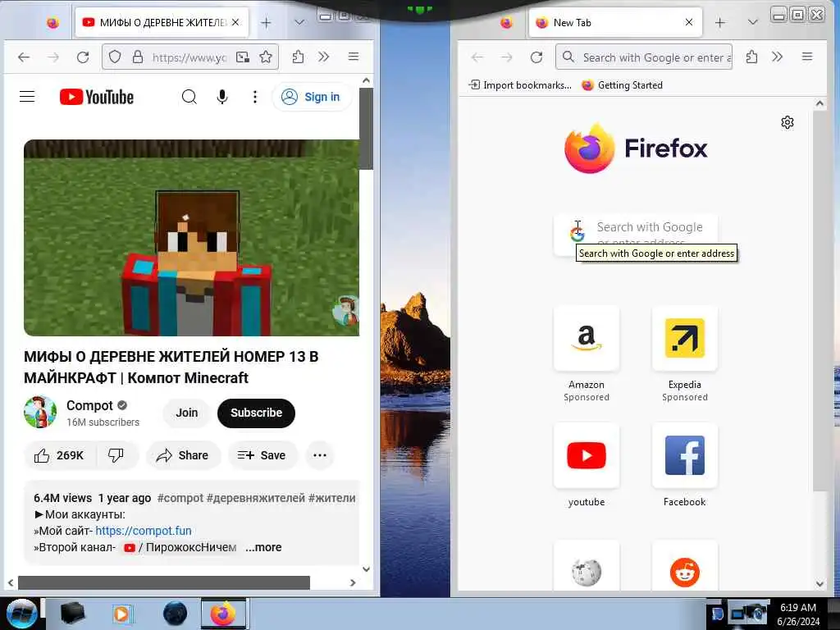Viewport: 840px width, 630px height.
Task: Expand description with ...more
Action: 263,547
